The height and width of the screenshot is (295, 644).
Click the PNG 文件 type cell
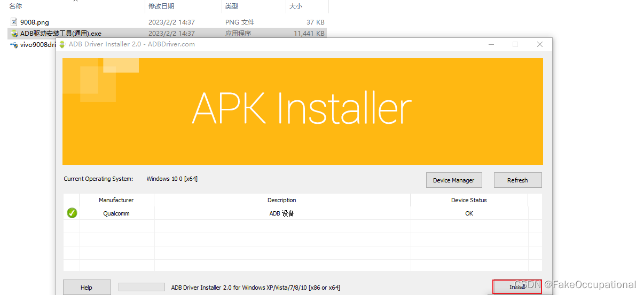click(x=240, y=22)
